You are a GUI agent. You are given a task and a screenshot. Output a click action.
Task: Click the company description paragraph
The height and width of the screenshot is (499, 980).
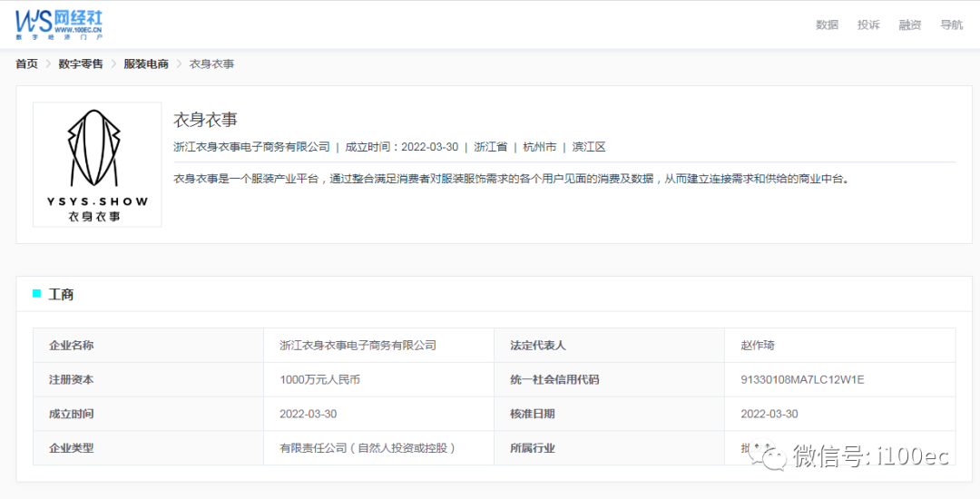click(511, 179)
